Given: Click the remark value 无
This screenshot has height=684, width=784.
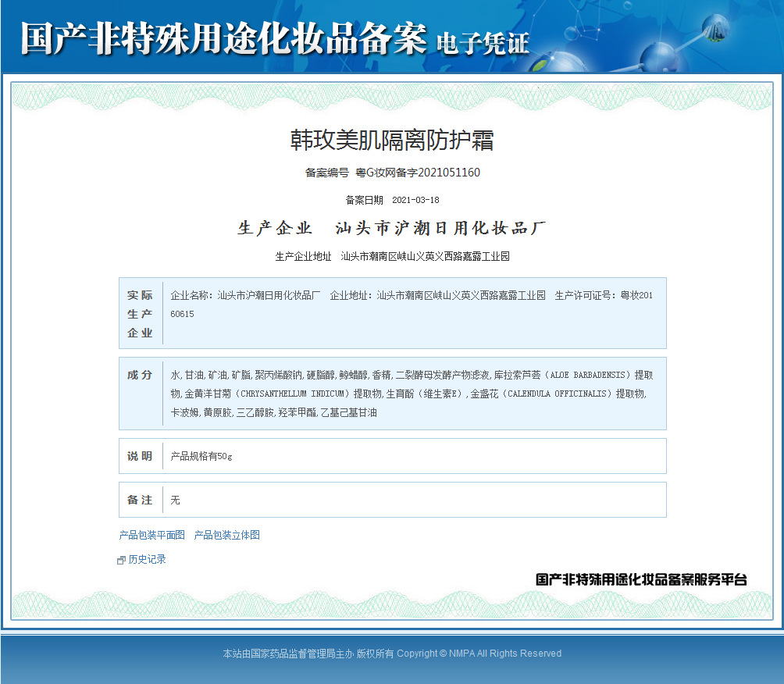Looking at the screenshot, I should 175,500.
